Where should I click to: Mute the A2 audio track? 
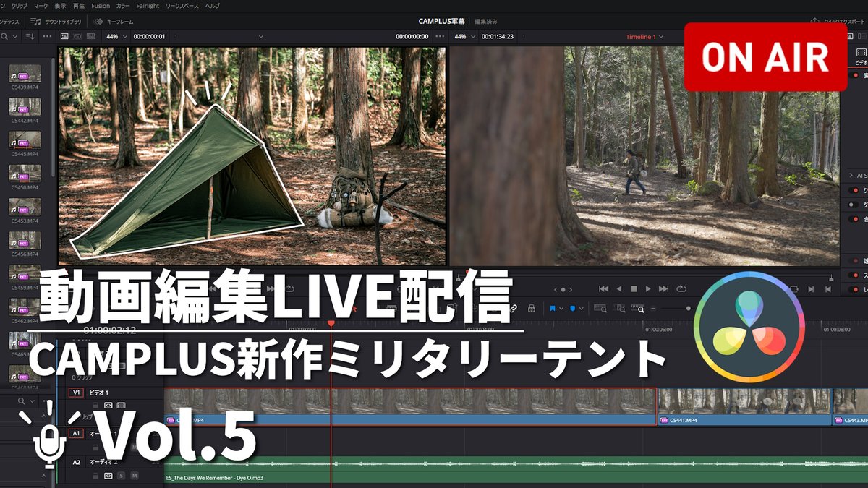click(x=133, y=476)
